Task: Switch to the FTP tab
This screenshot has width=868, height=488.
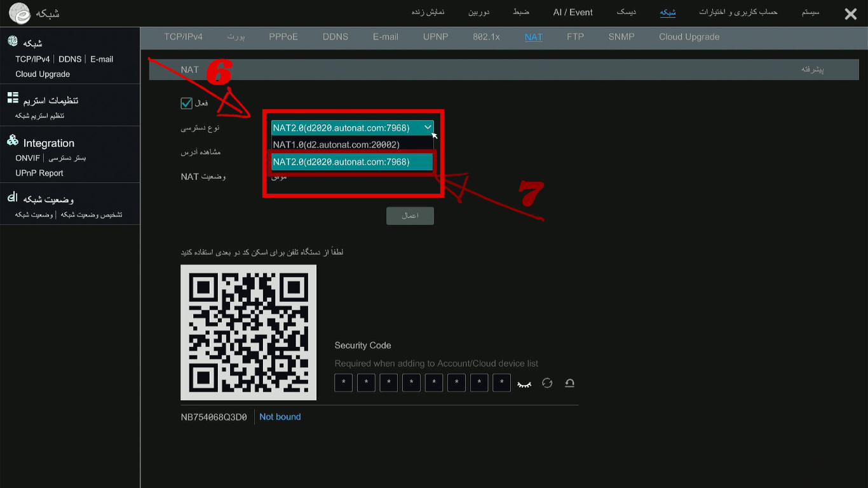Action: [x=575, y=37]
